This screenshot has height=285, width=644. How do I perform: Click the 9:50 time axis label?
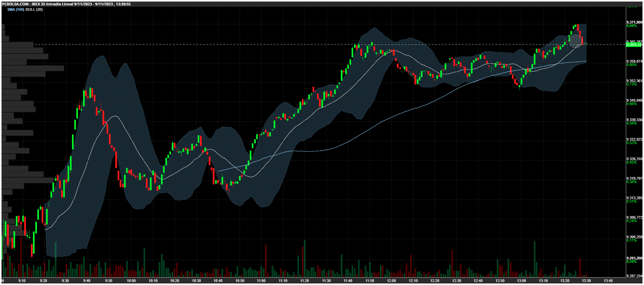(109, 281)
